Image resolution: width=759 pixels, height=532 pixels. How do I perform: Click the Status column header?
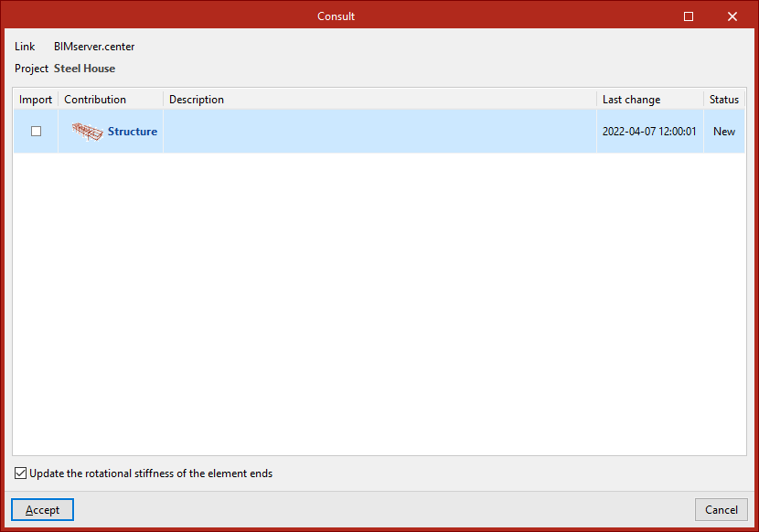point(723,100)
